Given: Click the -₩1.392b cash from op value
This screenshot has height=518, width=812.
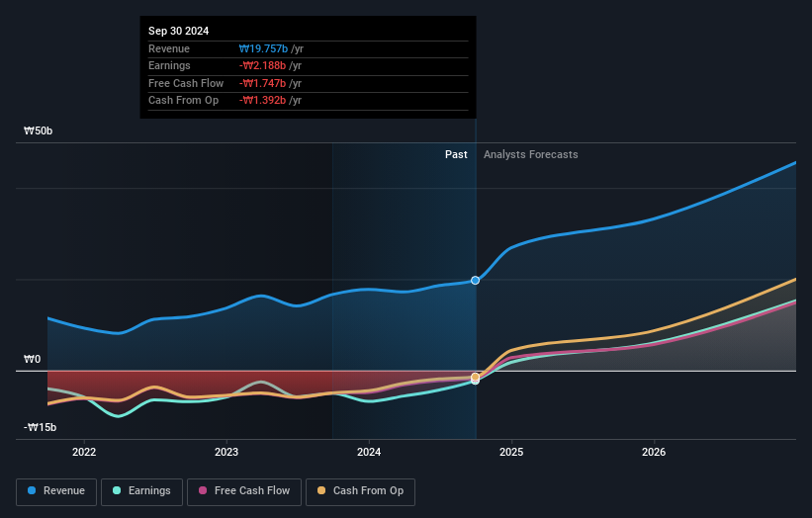Looking at the screenshot, I should (x=262, y=101).
